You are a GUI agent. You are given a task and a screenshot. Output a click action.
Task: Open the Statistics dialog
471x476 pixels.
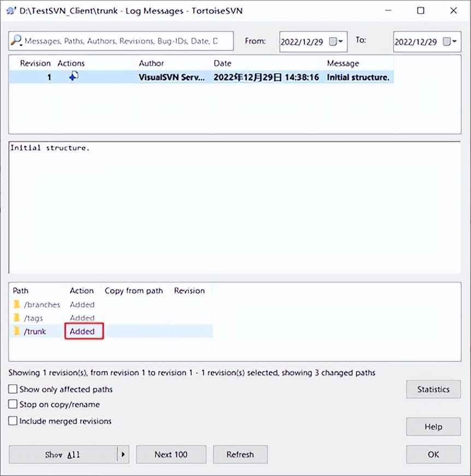pos(433,389)
